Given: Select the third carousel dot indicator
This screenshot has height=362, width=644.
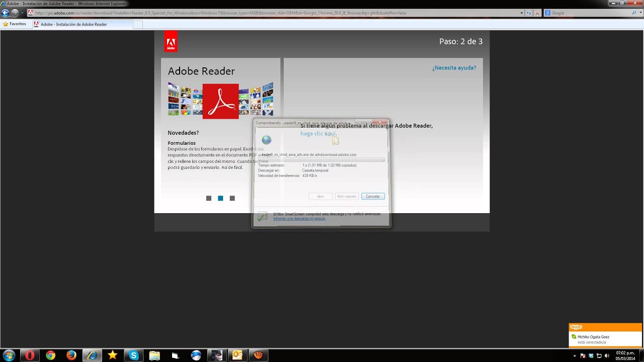Looking at the screenshot, I should tap(232, 198).
